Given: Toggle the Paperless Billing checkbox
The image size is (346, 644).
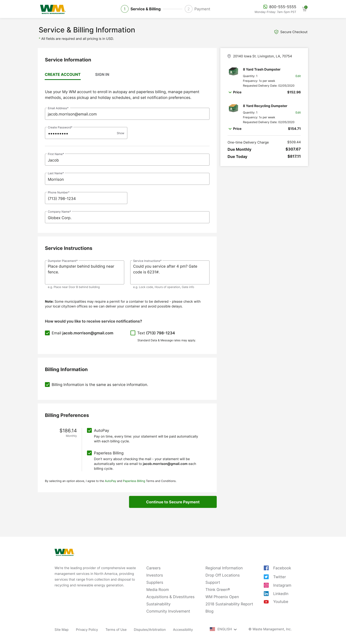Looking at the screenshot, I should coord(89,453).
